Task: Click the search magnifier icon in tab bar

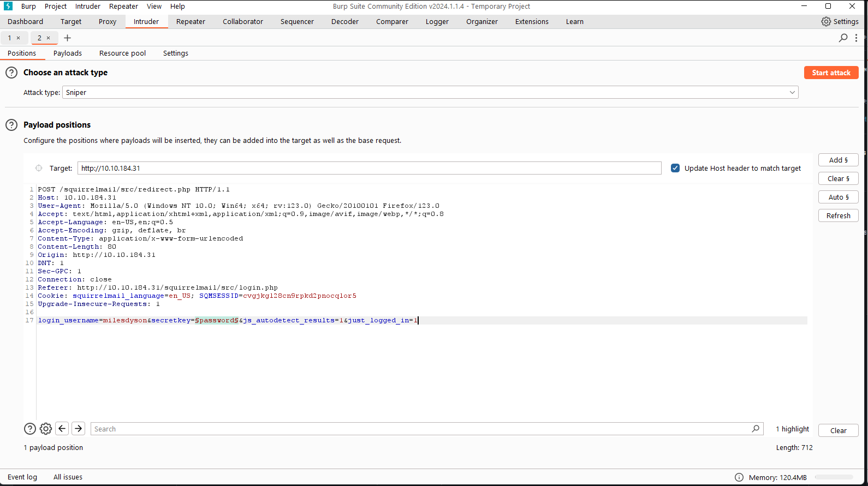Action: click(843, 38)
